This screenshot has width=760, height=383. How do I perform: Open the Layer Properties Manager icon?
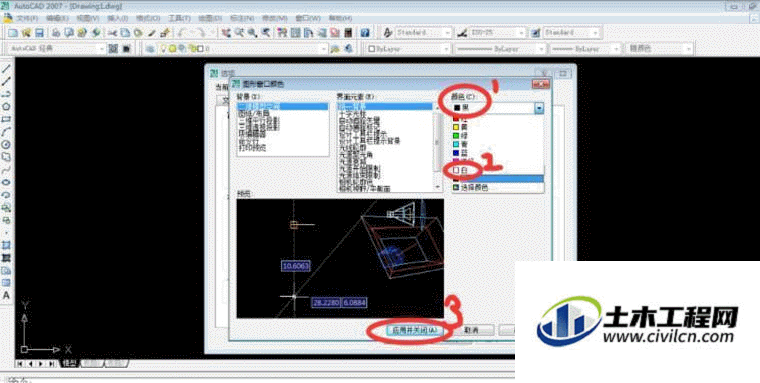click(x=151, y=48)
